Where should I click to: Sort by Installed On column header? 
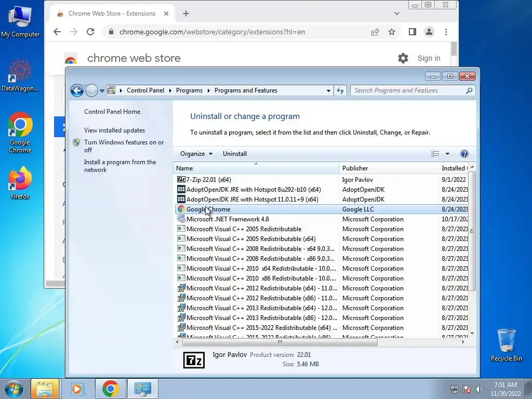(454, 168)
